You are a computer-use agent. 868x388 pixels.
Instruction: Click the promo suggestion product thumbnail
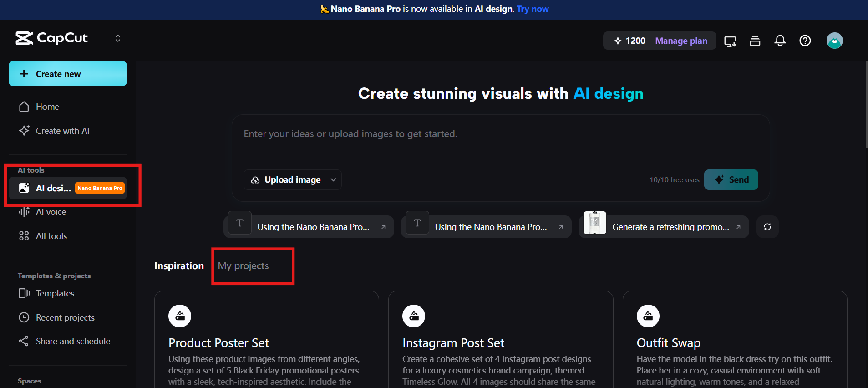tap(594, 223)
